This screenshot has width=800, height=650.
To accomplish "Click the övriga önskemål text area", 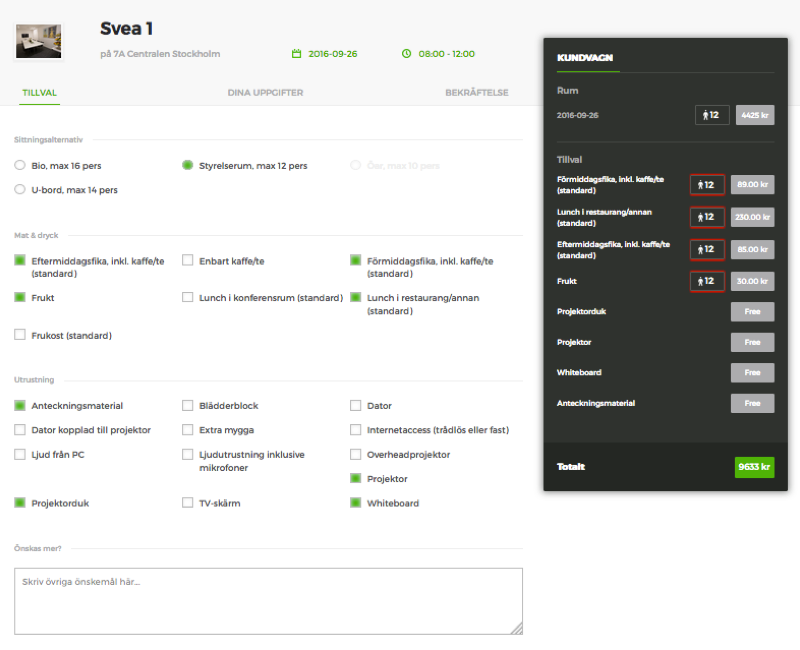I will pos(268,601).
